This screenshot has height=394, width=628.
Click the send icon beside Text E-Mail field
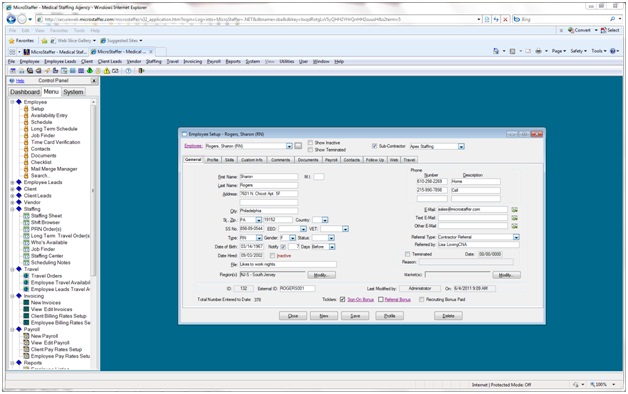pos(515,218)
